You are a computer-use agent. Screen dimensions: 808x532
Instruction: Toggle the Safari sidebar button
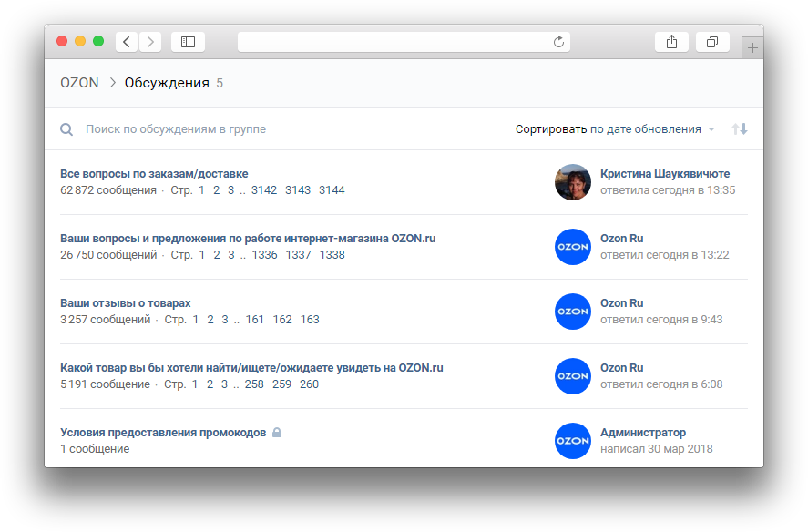click(x=188, y=42)
